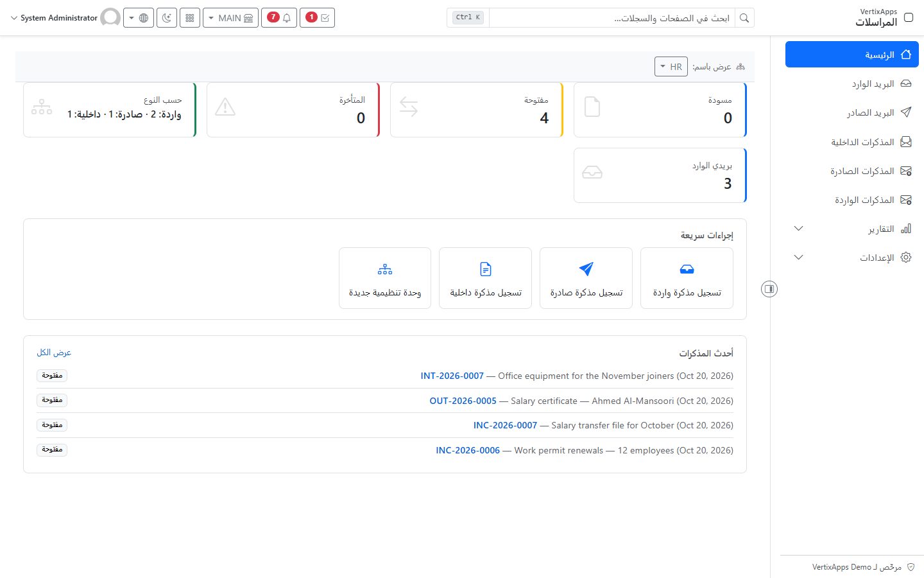Click the المذكرات الصادرة envelope icon
Image resolution: width=924 pixels, height=578 pixels.
pos(906,171)
